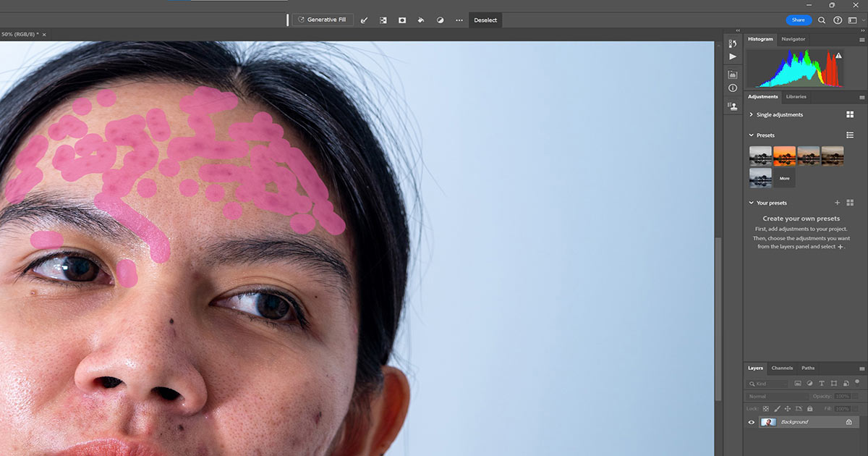The width and height of the screenshot is (868, 456).
Task: Hide the Background layer visibility eye
Action: pos(751,422)
